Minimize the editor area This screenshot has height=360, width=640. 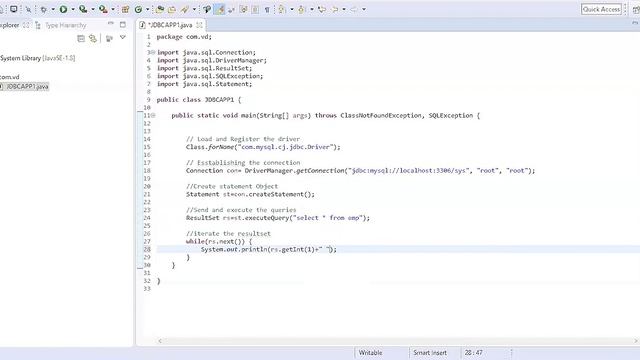(x=635, y=24)
